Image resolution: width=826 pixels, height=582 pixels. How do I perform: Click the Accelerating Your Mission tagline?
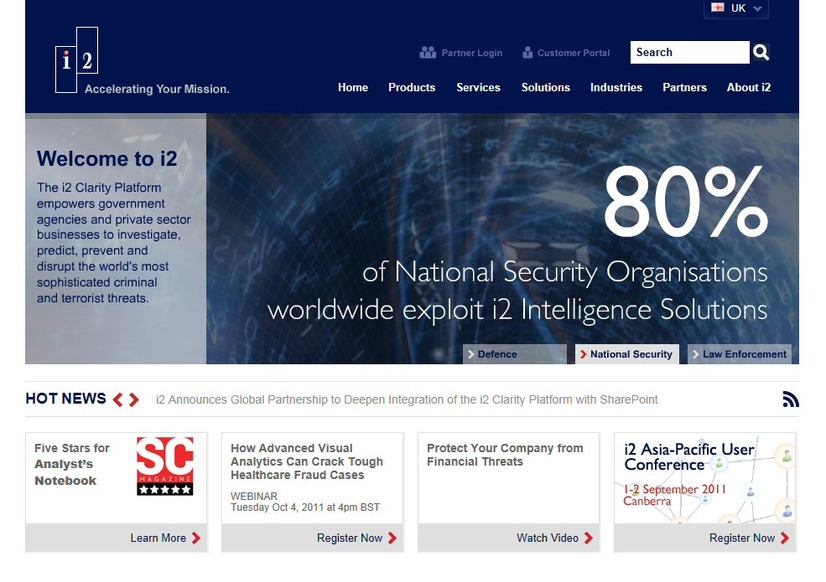click(157, 89)
